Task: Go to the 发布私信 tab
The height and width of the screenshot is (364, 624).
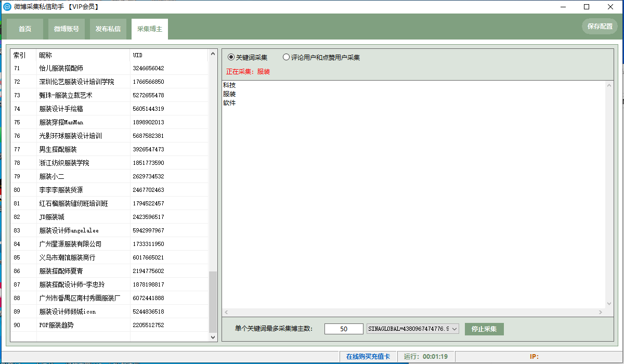Action: tap(108, 29)
